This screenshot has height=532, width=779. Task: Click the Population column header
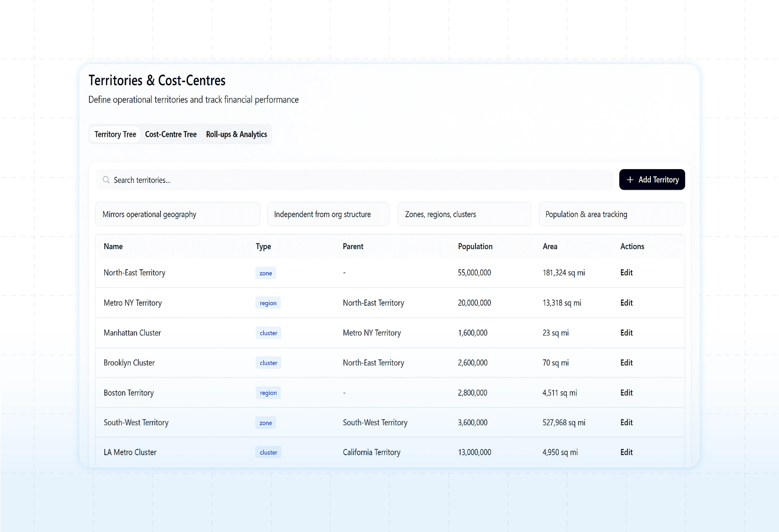tap(475, 246)
